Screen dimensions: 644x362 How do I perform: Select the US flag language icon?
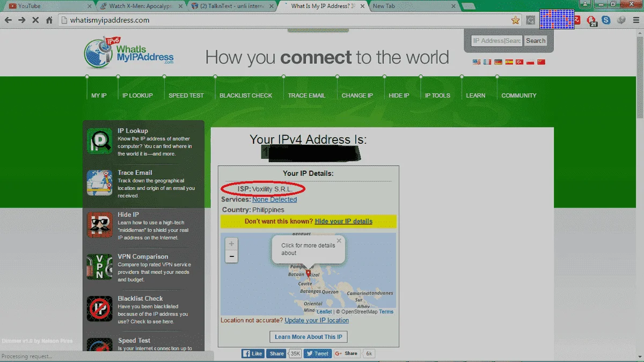[x=477, y=62]
